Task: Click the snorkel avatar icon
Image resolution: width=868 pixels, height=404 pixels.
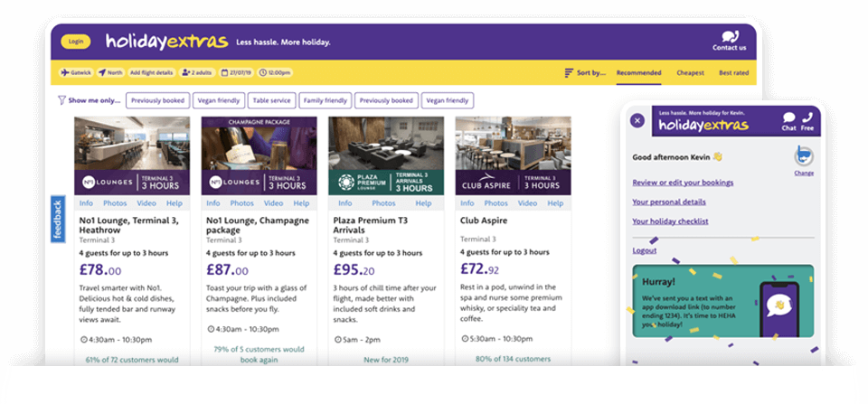Action: point(803,155)
